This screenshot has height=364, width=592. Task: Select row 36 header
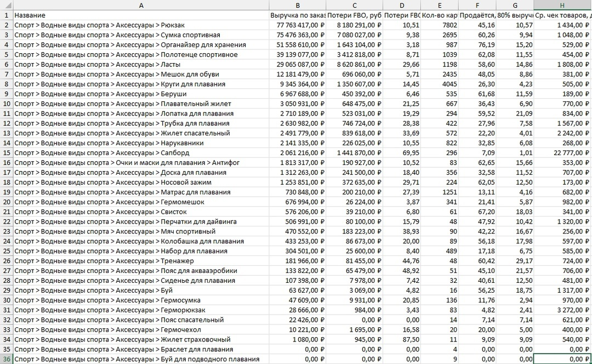point(7,359)
